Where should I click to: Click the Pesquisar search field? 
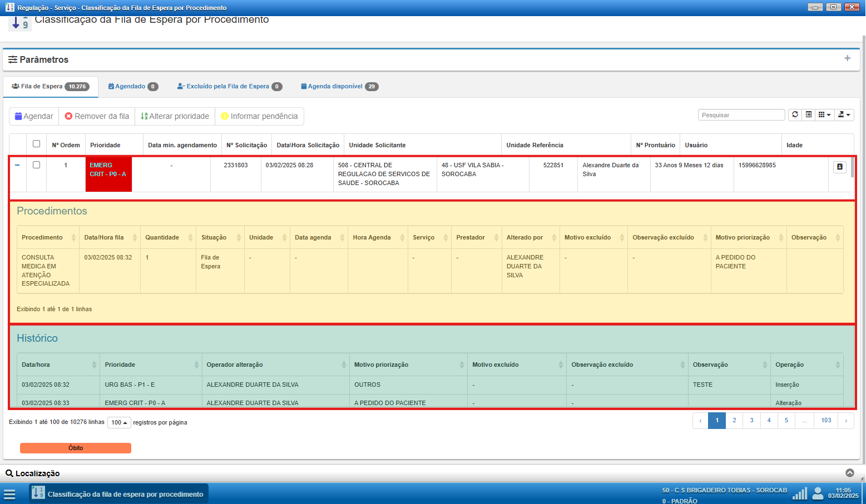click(x=741, y=115)
